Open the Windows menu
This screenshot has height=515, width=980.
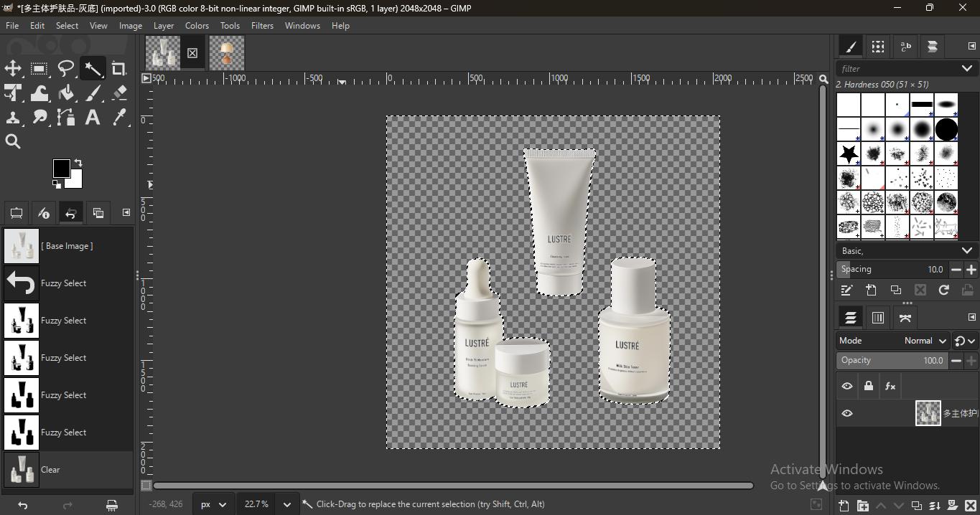click(x=302, y=26)
